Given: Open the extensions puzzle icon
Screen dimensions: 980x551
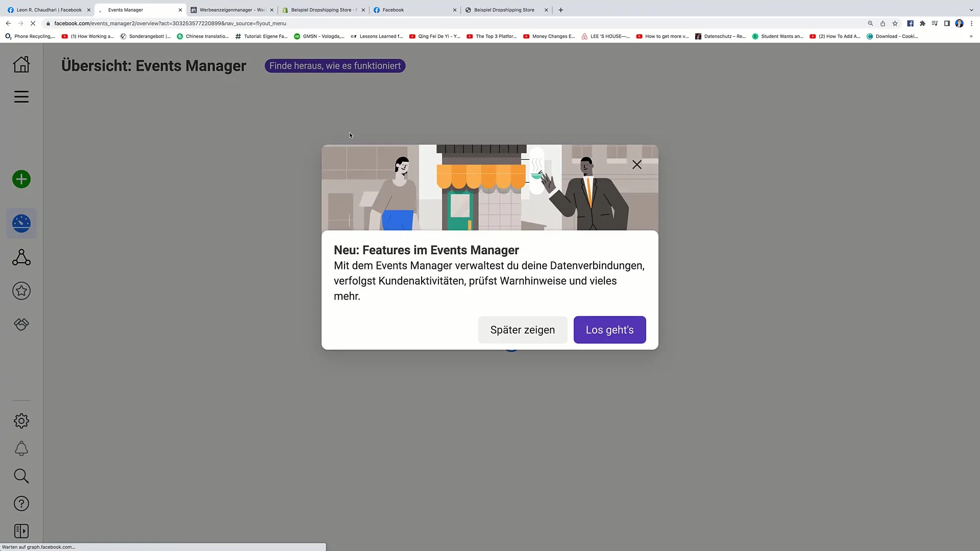Looking at the screenshot, I should pos(922,23).
